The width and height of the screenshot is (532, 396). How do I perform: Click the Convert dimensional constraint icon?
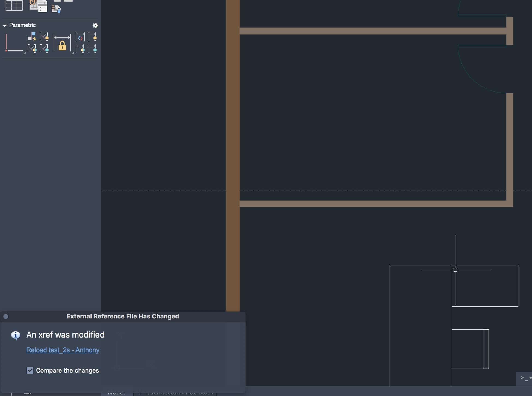coord(80,37)
